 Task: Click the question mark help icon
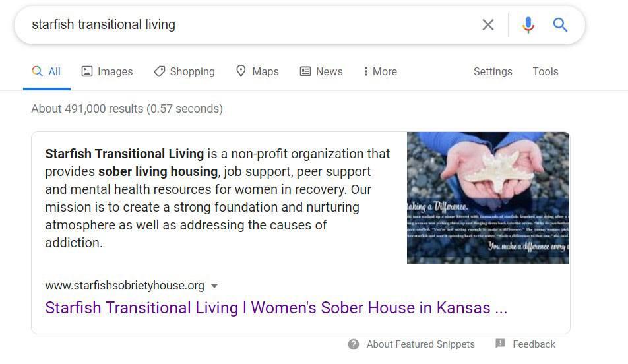[354, 344]
